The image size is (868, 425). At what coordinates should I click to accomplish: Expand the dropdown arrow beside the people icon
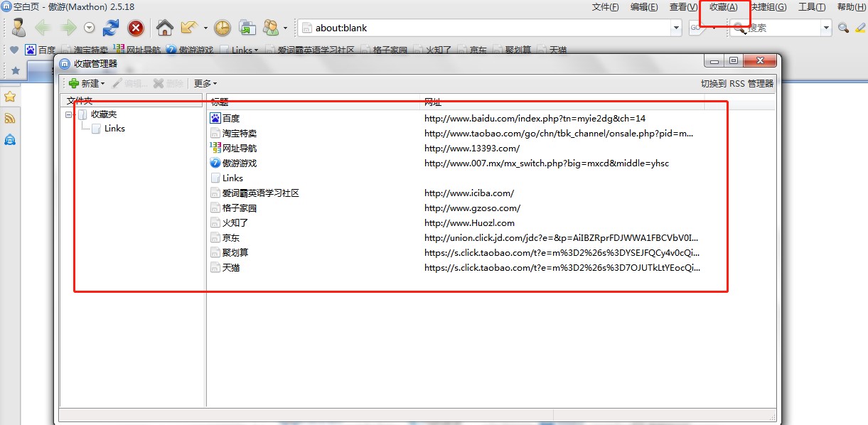tap(286, 28)
